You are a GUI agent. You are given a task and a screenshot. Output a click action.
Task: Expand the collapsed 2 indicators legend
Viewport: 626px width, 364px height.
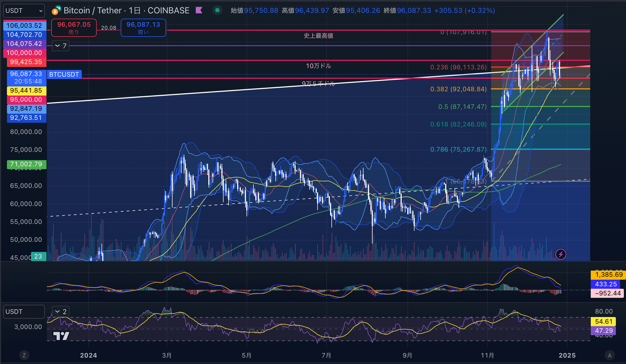pos(61,311)
